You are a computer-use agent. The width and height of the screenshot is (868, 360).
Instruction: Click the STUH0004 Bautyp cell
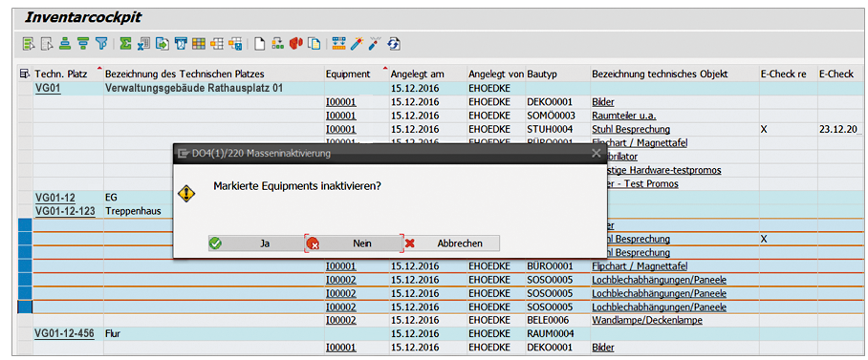(558, 130)
